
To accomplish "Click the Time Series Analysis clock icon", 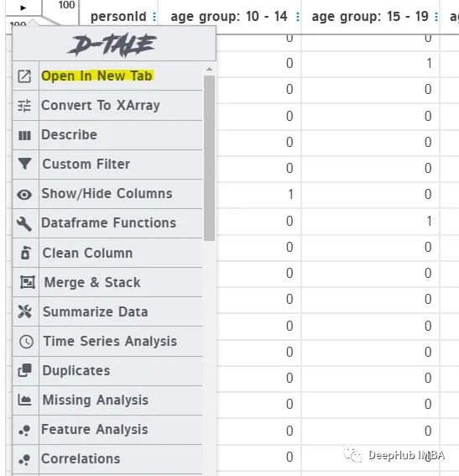I will click(26, 342).
